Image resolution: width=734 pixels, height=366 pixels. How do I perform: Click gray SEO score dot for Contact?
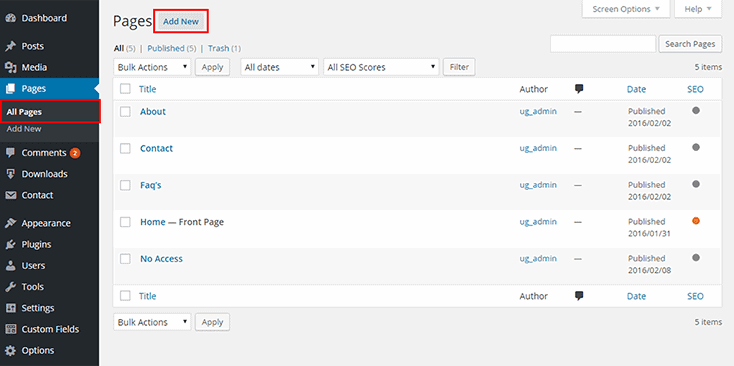point(696,147)
